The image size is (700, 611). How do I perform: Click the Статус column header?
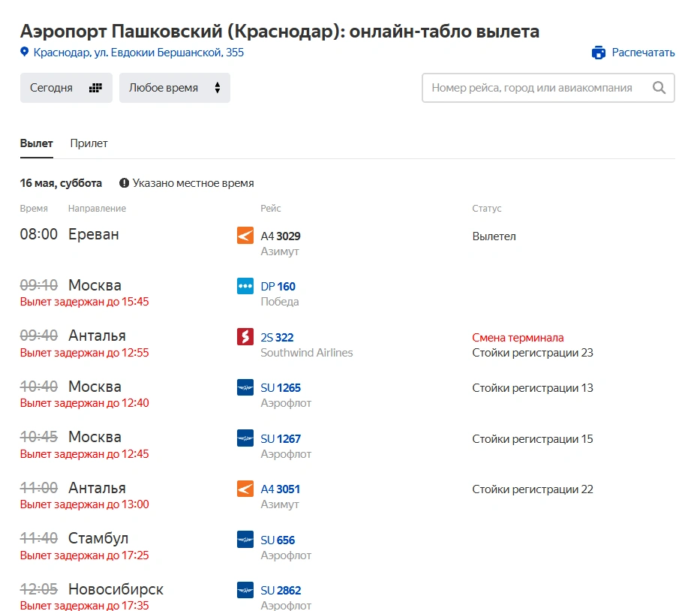487,209
